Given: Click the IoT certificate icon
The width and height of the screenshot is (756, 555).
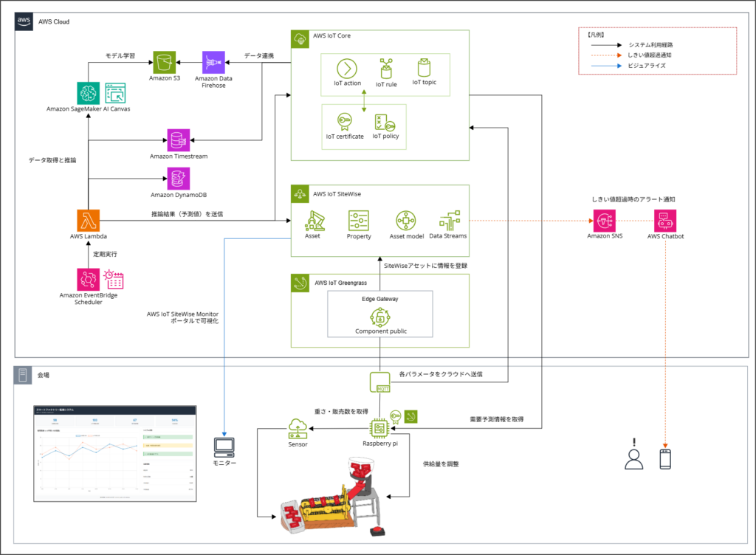Looking at the screenshot, I should [x=344, y=120].
